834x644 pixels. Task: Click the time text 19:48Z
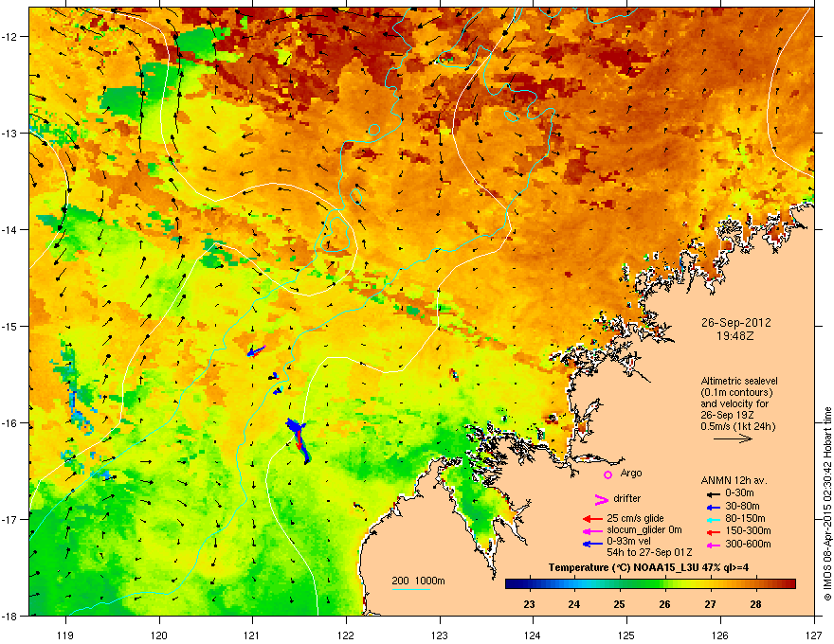(x=735, y=336)
